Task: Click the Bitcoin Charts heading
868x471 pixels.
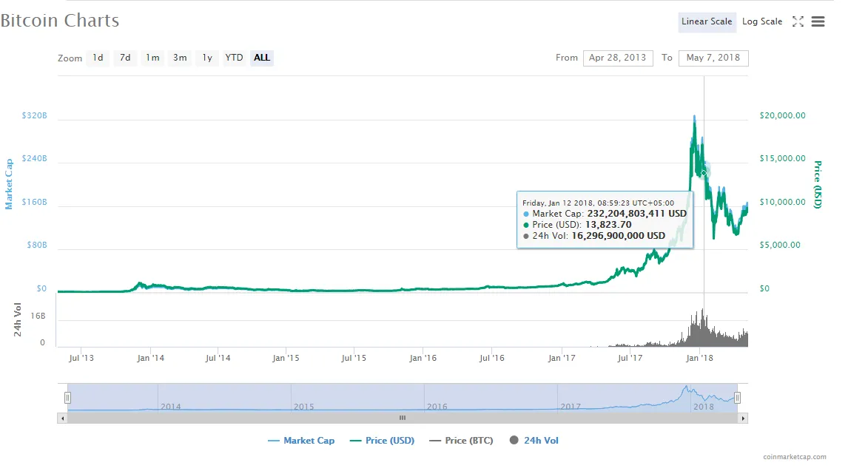Action: tap(60, 21)
